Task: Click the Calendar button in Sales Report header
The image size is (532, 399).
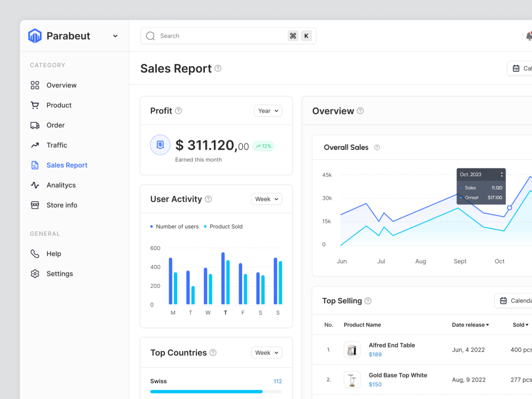Action: 520,69
